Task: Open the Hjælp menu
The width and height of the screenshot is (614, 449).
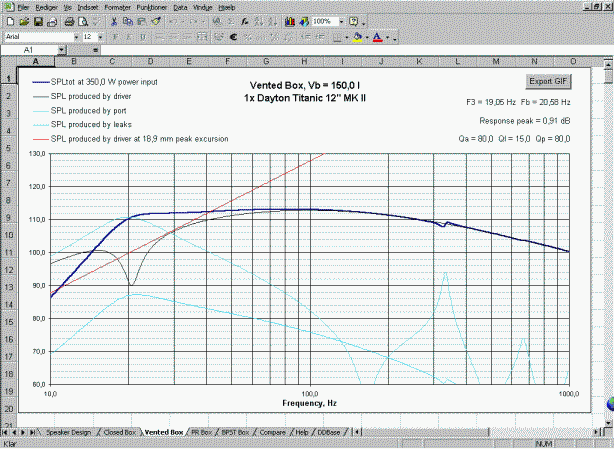Action: pyautogui.click(x=226, y=7)
